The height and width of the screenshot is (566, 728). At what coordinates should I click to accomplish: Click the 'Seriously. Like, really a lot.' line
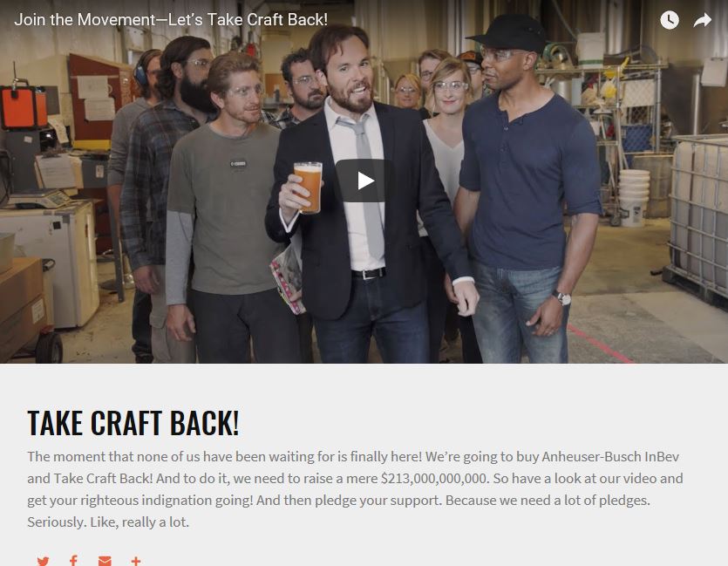tap(108, 522)
